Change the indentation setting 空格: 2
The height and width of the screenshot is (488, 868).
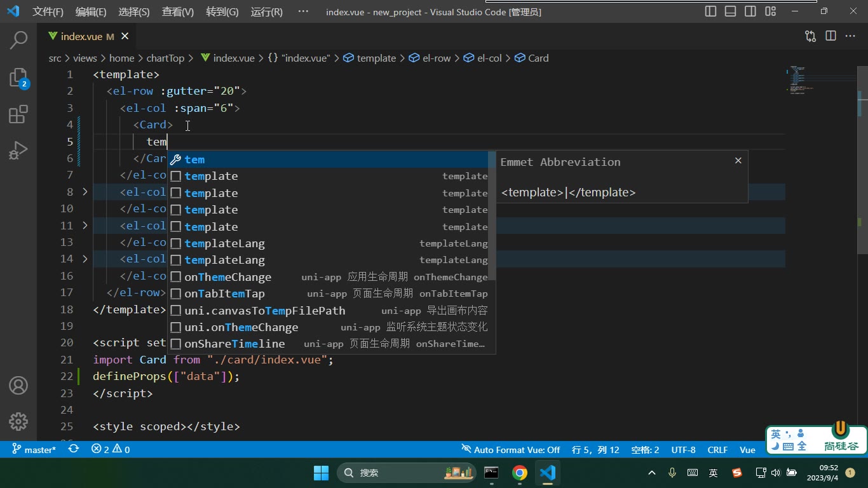pos(645,449)
